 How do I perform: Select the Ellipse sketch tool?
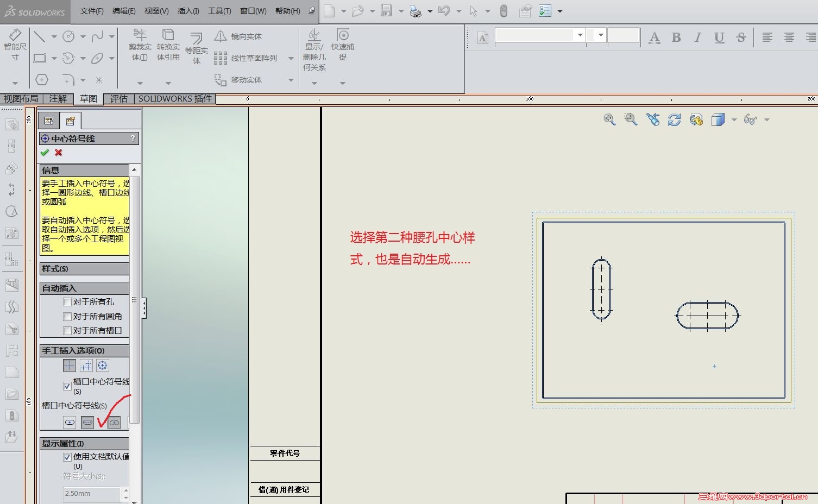[x=97, y=58]
